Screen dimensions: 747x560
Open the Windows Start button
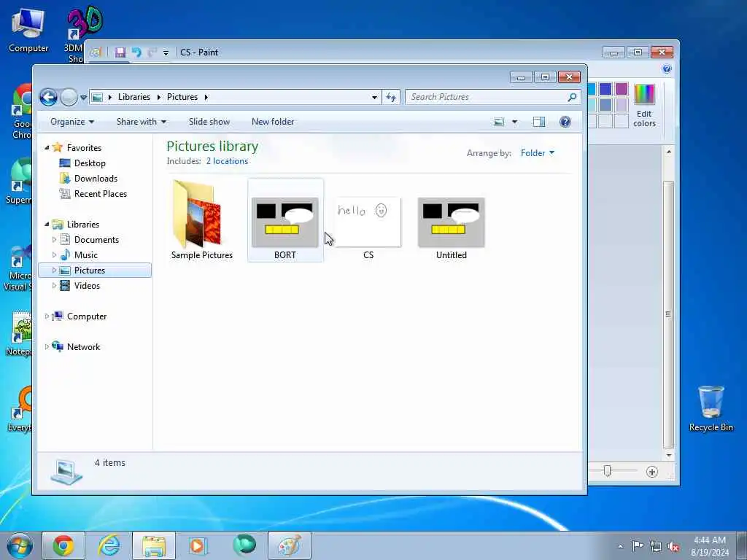click(x=20, y=545)
